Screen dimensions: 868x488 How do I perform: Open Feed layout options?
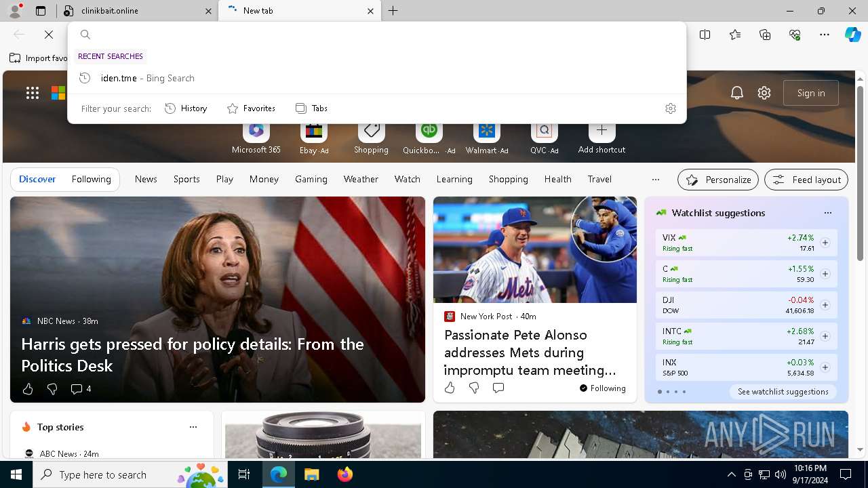point(806,180)
